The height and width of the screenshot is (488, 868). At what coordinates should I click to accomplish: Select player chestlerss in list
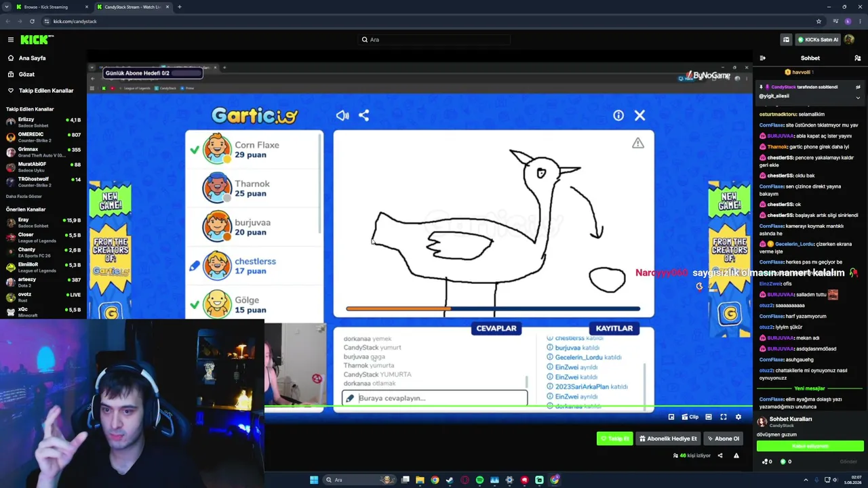point(254,266)
